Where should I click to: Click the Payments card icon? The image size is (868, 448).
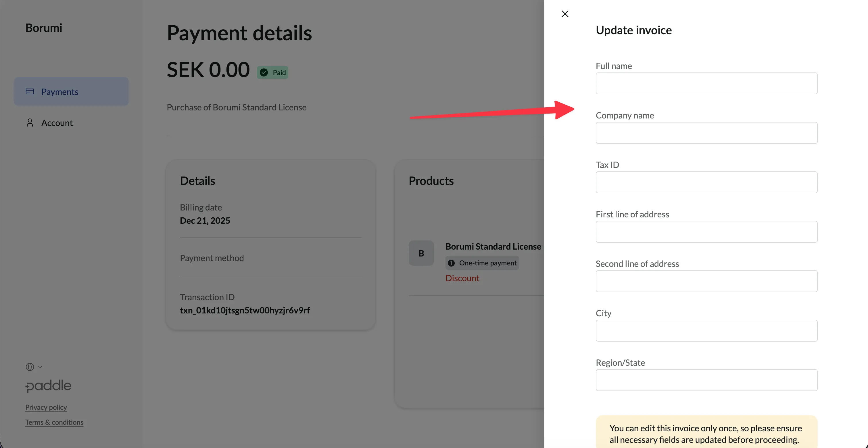click(x=30, y=91)
